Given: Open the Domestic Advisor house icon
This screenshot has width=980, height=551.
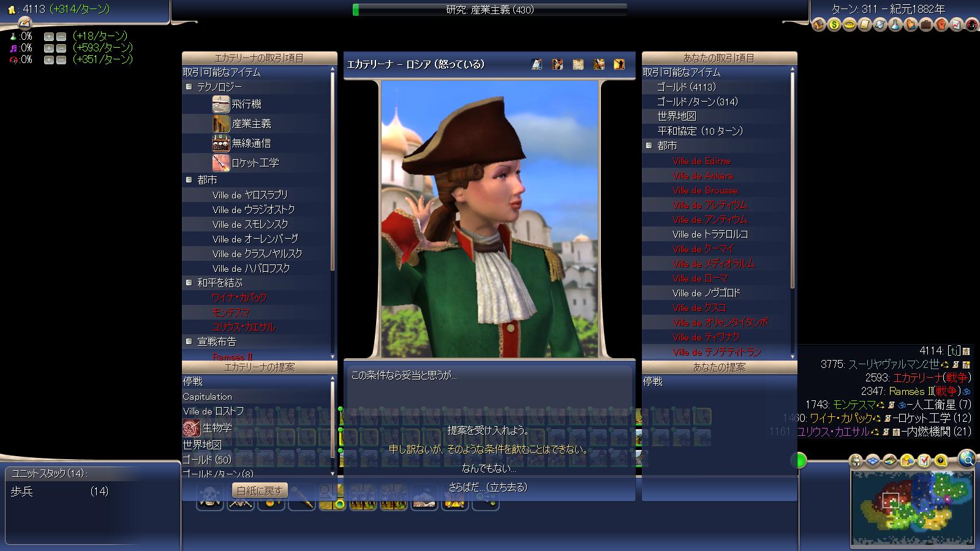Looking at the screenshot, I should coord(818,25).
